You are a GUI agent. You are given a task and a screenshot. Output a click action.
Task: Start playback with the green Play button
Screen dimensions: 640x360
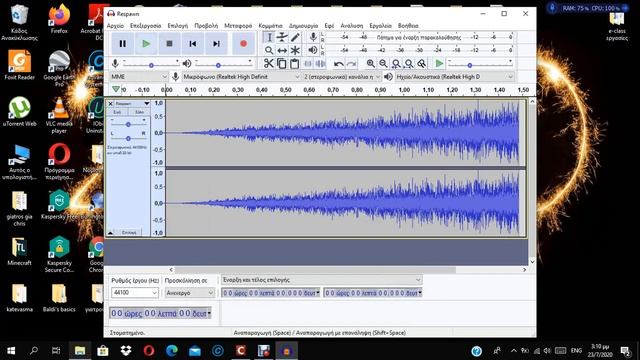146,44
